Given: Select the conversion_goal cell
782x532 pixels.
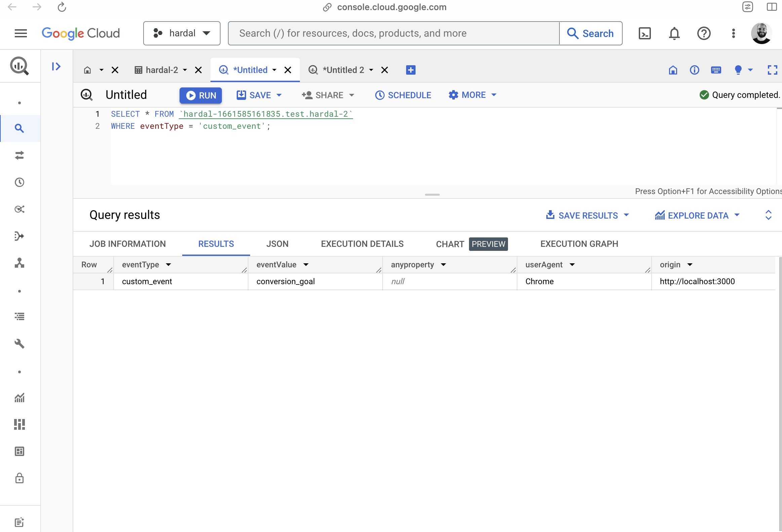Looking at the screenshot, I should pos(315,282).
